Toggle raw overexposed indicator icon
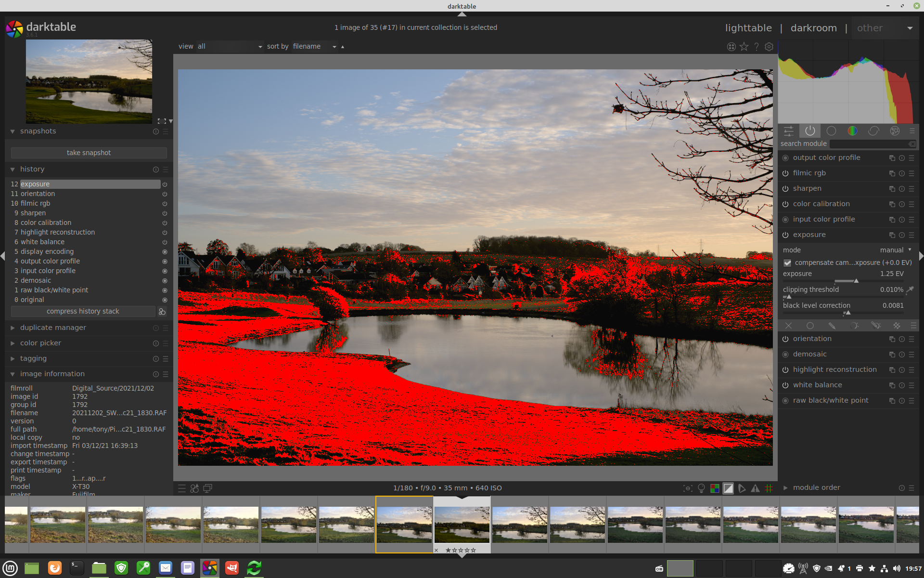 [715, 488]
